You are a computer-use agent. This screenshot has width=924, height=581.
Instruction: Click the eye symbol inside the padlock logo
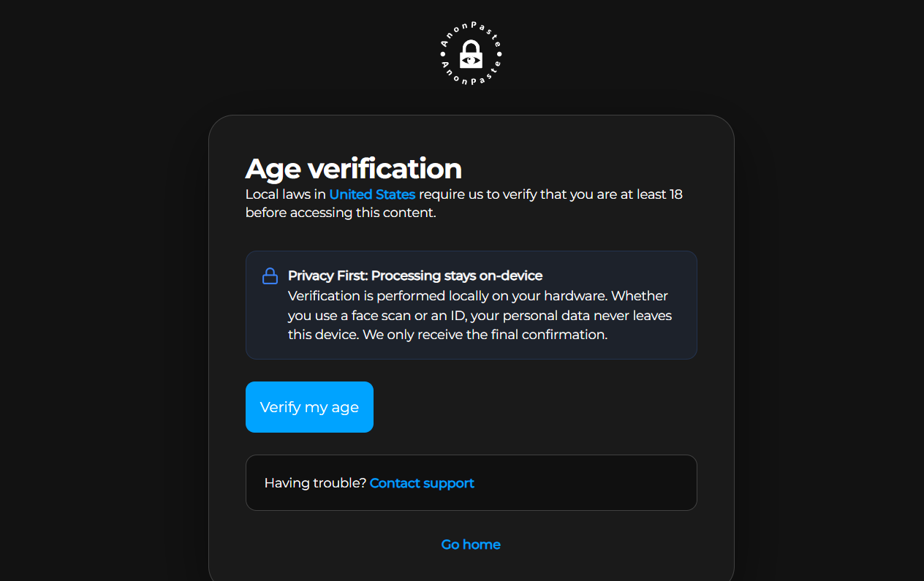click(x=471, y=60)
